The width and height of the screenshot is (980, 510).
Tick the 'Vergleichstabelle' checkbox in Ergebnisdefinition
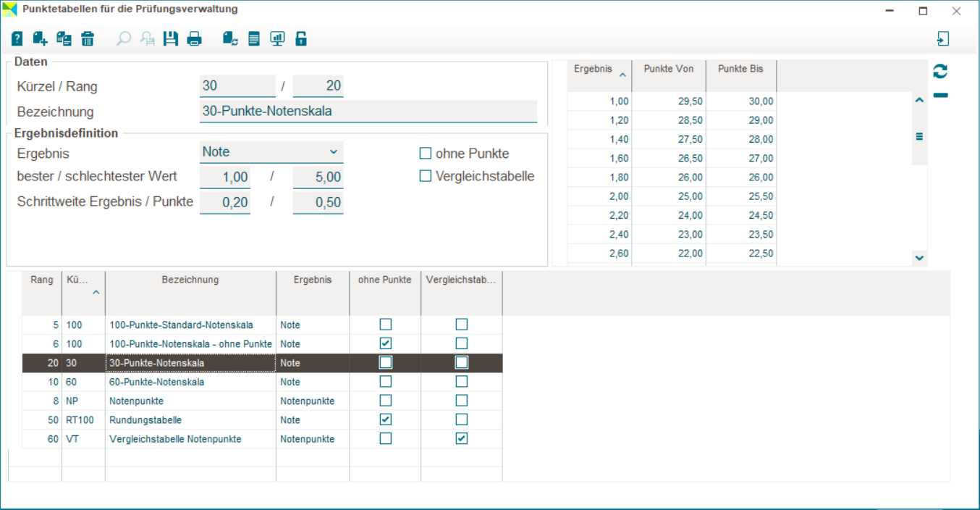click(426, 176)
